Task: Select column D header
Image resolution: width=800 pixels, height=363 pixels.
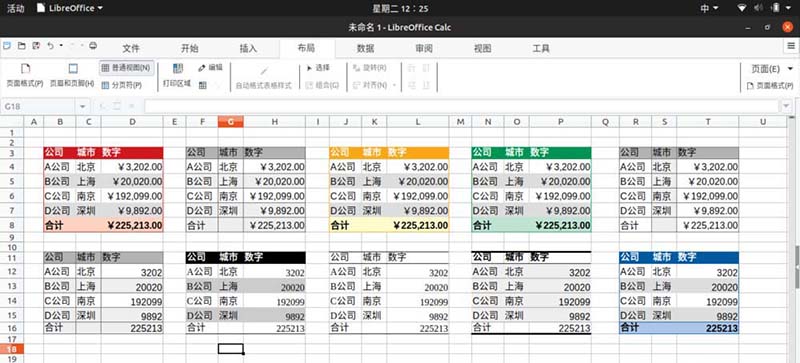Action: 132,122
